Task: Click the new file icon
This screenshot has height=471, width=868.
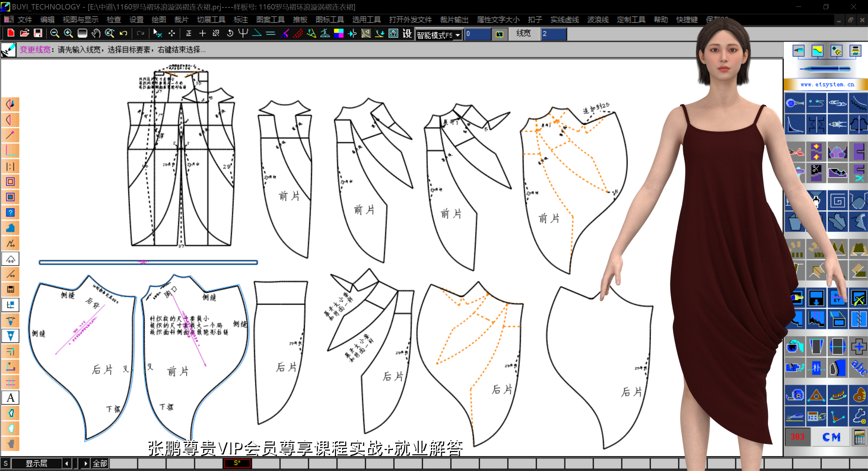Action: click(x=11, y=33)
